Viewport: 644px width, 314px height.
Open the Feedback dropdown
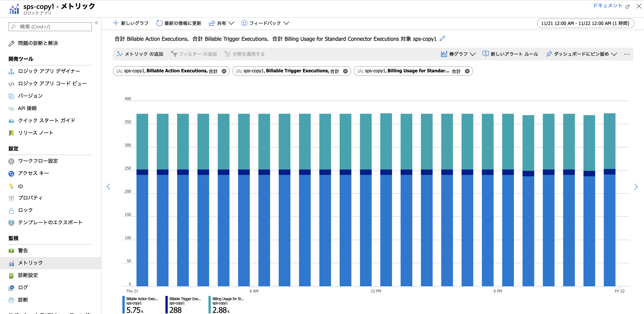[x=265, y=23]
